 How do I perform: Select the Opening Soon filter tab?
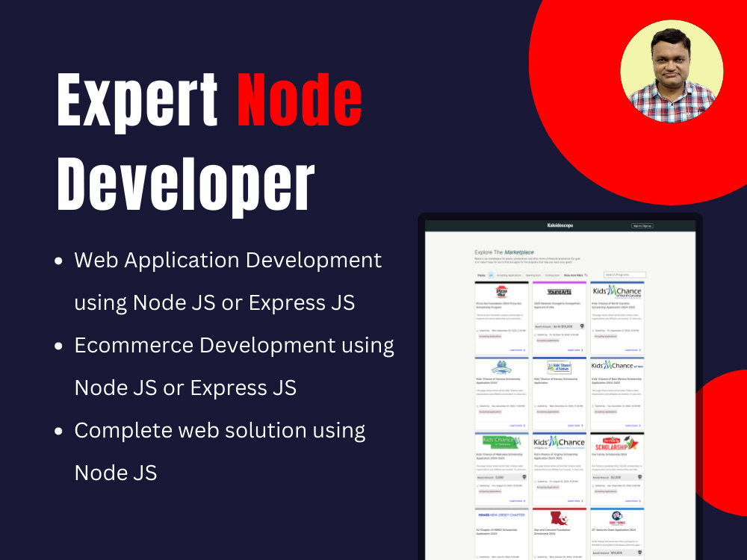[533, 276]
